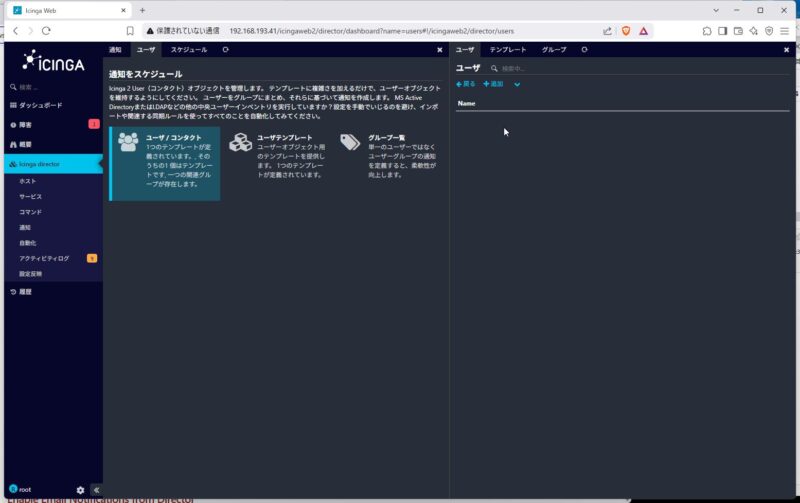Switch to テンプレート tab
The image size is (800, 503).
[508, 49]
